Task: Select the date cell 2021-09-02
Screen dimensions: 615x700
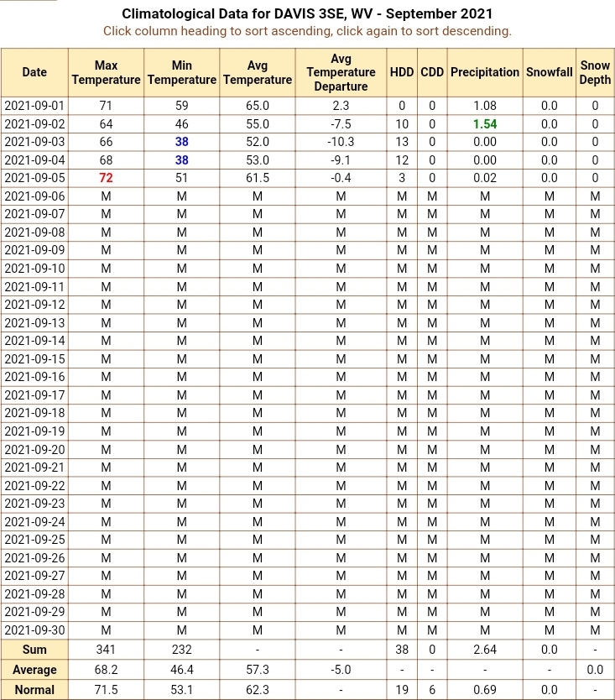Action: click(34, 124)
